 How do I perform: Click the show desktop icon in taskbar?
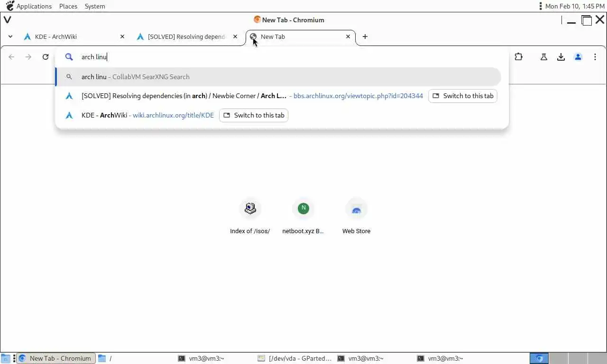(x=5, y=359)
